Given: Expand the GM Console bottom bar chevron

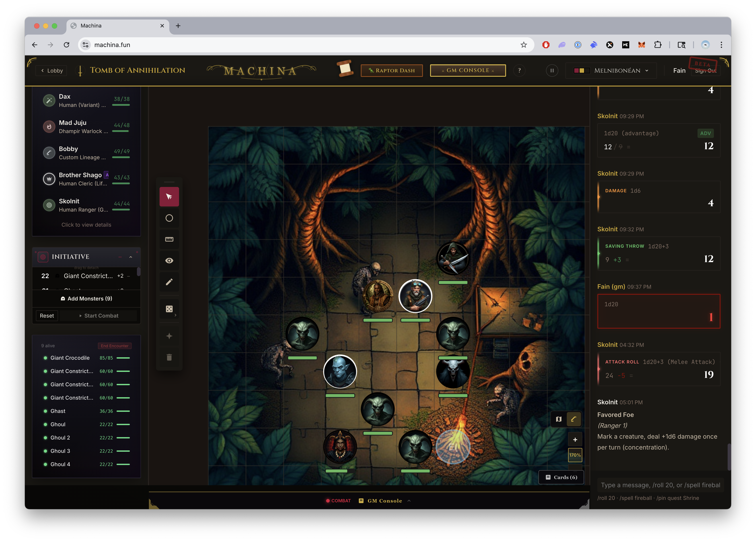Looking at the screenshot, I should (x=409, y=501).
